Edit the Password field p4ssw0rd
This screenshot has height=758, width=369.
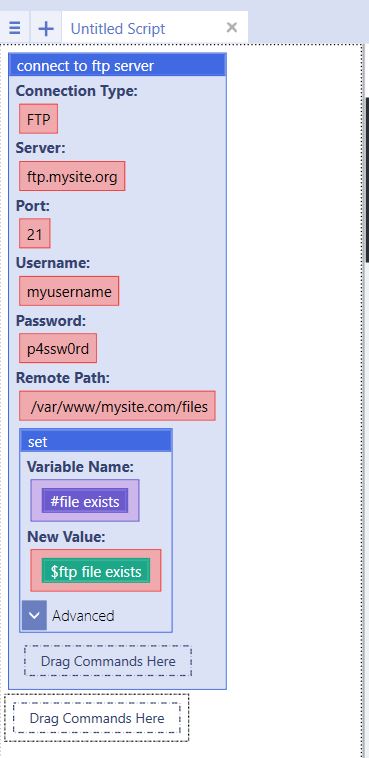(58, 349)
